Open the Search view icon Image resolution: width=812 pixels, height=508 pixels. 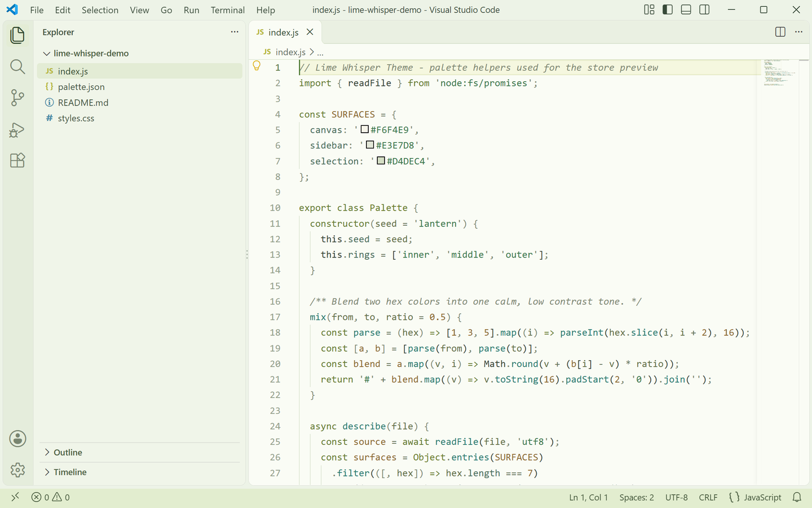[17, 67]
